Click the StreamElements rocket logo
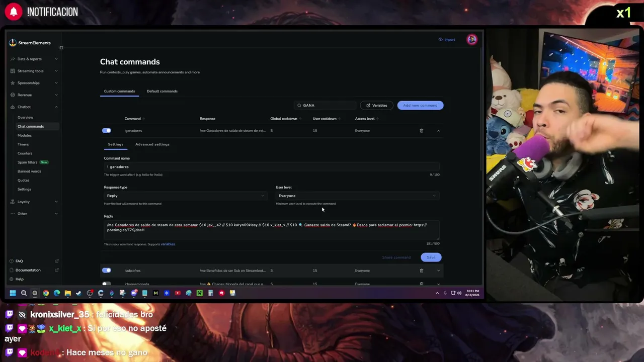The image size is (644, 362). [13, 43]
